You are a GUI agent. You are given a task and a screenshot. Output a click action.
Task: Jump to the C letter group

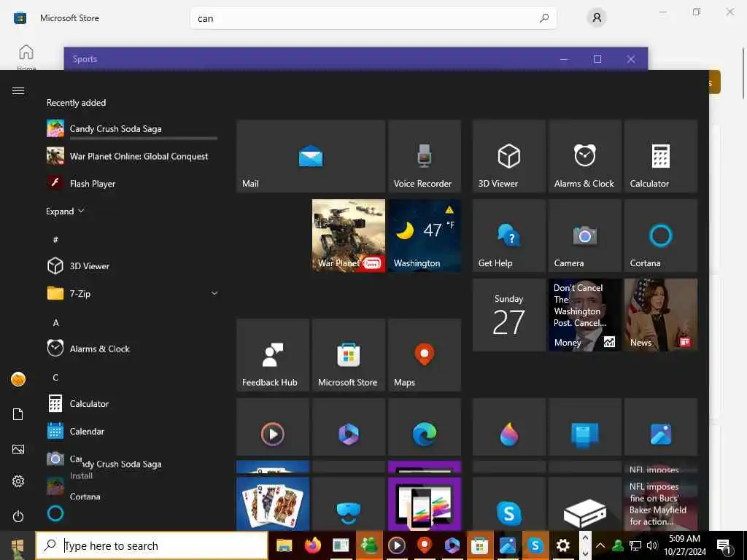coord(55,378)
